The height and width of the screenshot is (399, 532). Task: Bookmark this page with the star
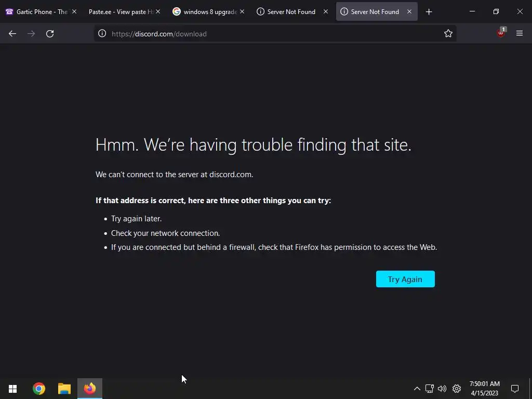coord(448,33)
